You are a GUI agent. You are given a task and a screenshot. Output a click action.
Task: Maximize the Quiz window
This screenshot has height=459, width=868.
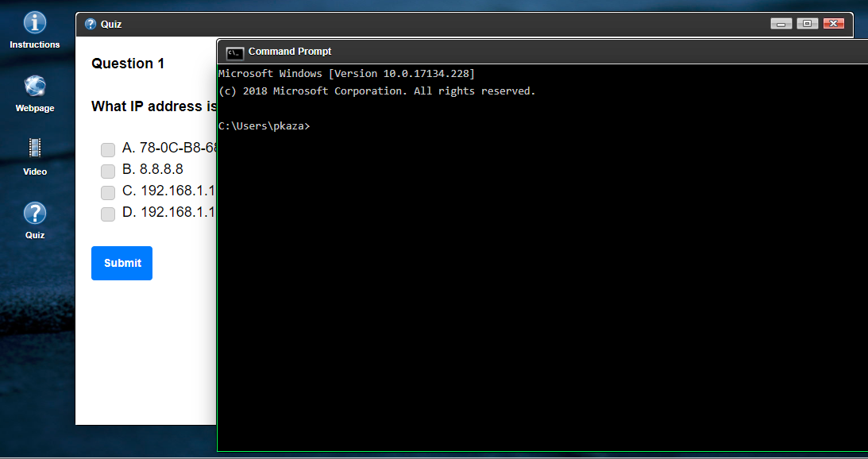click(807, 23)
